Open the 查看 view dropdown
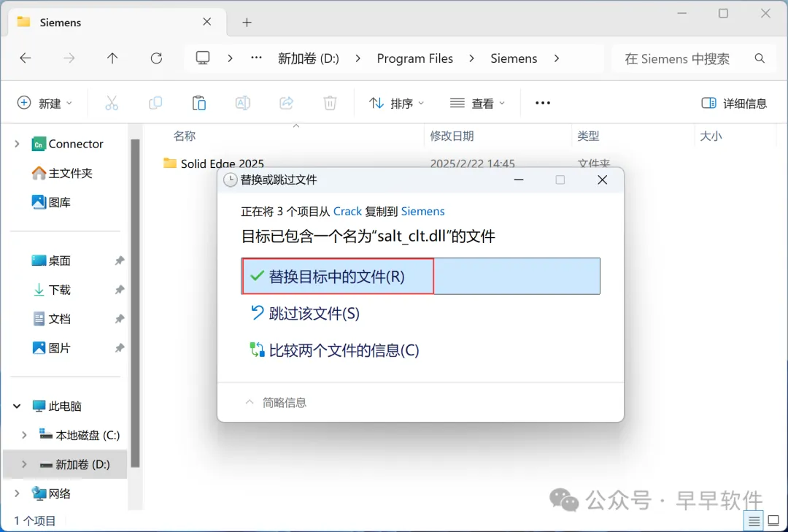 tap(477, 103)
